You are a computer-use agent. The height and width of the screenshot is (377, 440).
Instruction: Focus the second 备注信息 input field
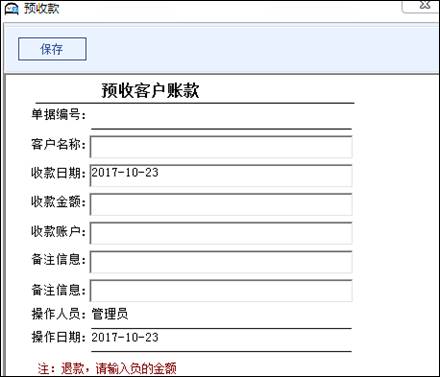click(221, 290)
